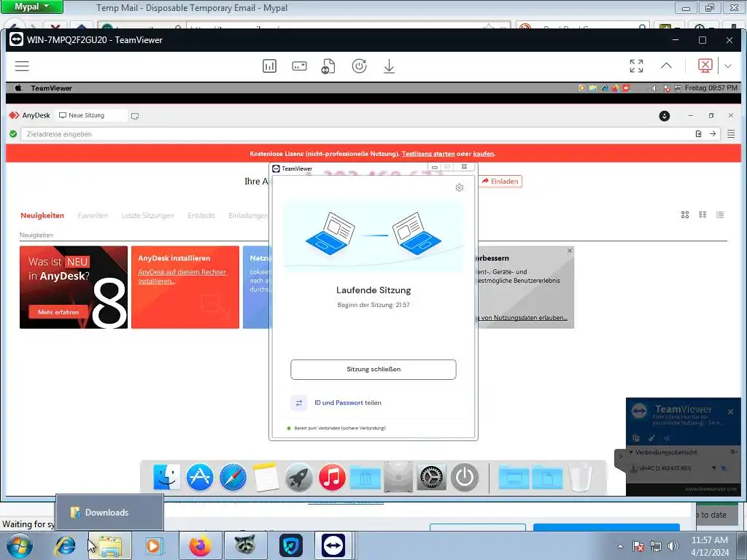Click the TeamViewer keyboard shortcut toolbar icon

(299, 66)
